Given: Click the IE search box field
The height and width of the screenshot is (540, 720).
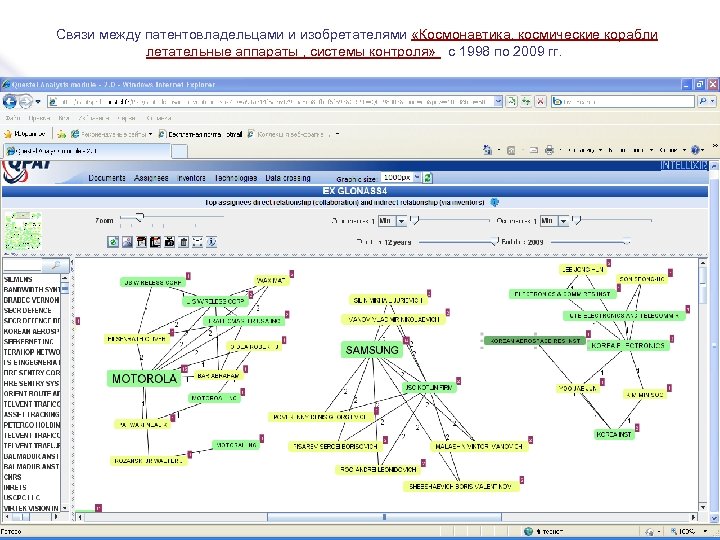Looking at the screenshot, I should (624, 101).
